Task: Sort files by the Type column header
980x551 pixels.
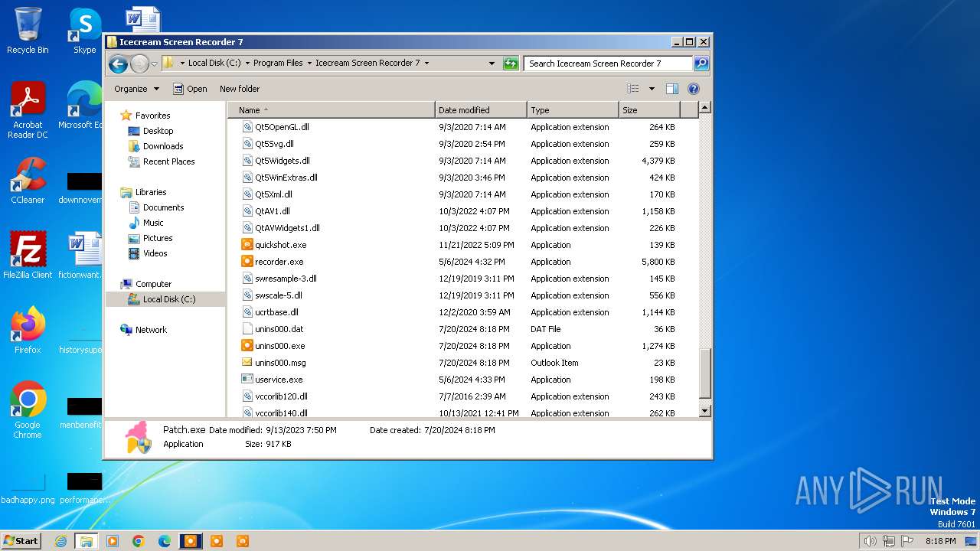Action: tap(573, 110)
